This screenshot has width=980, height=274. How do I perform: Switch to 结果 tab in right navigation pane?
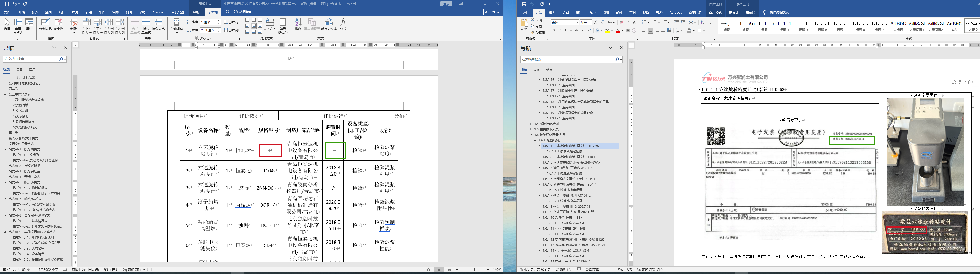(549, 70)
